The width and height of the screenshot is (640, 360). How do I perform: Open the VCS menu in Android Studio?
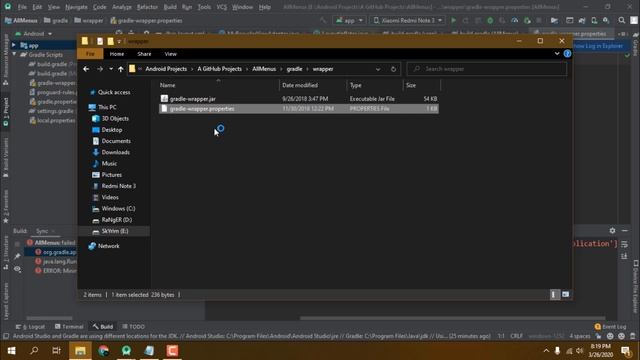222,7
